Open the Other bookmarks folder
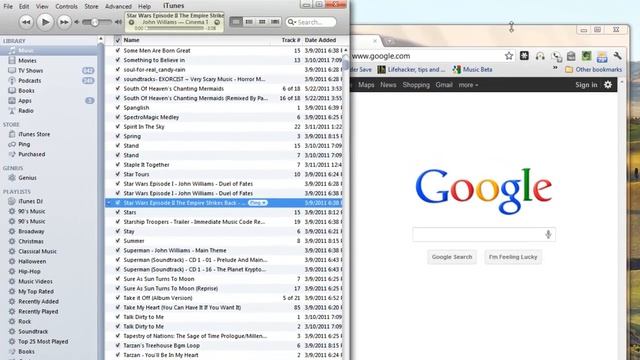The height and width of the screenshot is (360, 640). (x=593, y=70)
